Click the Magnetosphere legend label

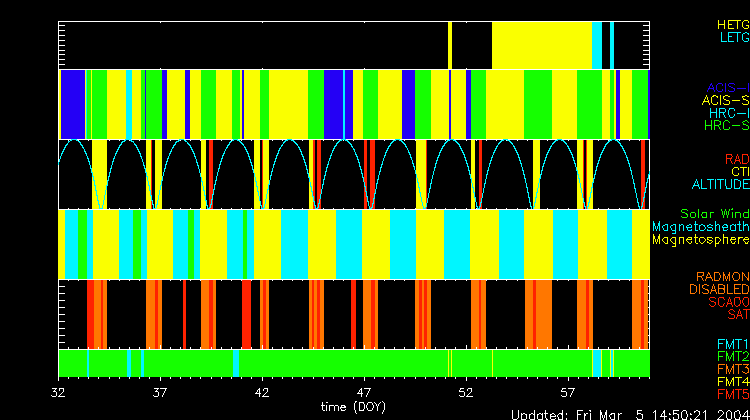[700, 240]
